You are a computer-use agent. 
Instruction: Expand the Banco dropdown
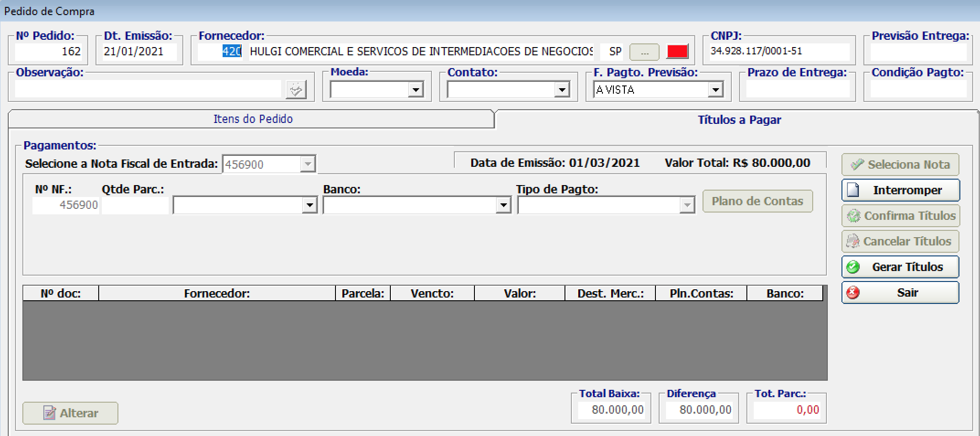[x=503, y=205]
